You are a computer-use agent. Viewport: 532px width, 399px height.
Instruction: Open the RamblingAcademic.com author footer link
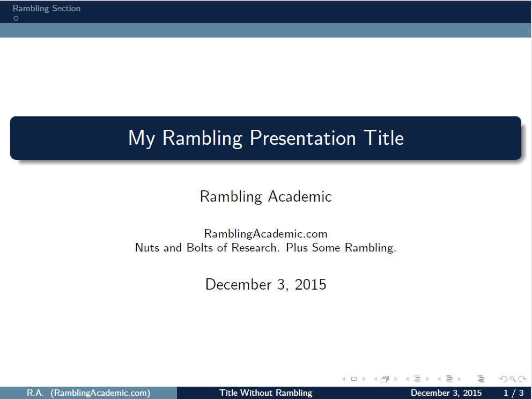click(88, 393)
